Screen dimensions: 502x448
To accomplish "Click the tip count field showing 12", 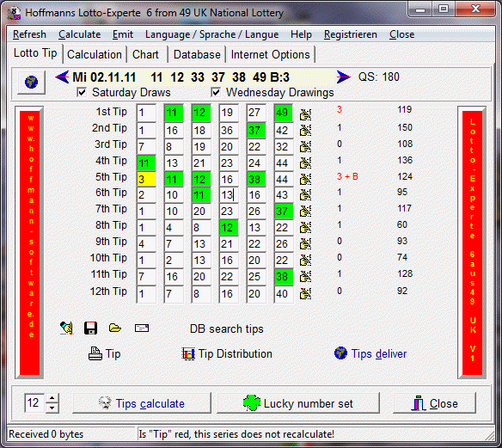I will 34,402.
